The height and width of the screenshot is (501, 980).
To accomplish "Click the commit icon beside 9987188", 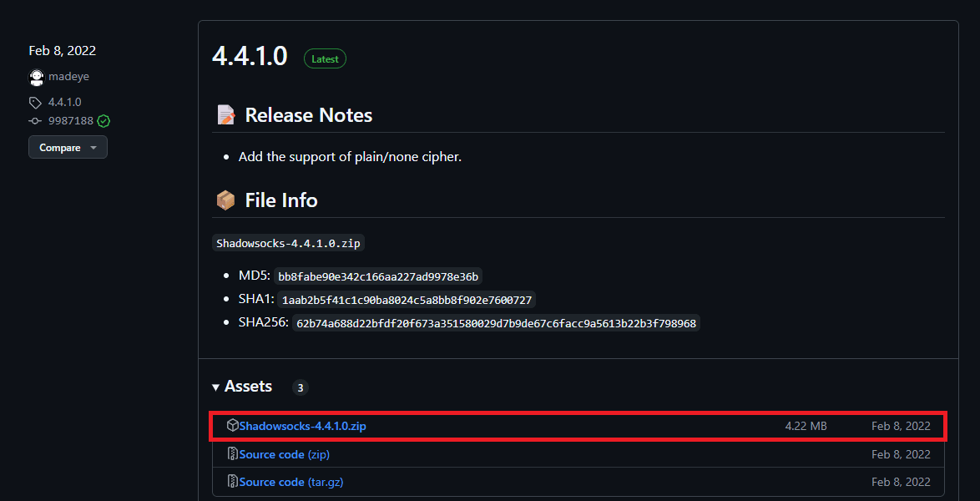I will [x=33, y=120].
